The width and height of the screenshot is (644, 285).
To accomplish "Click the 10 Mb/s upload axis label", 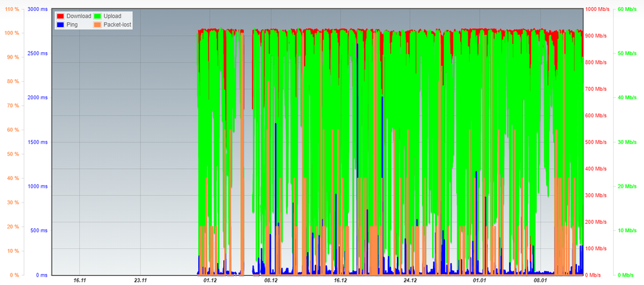I will 627,231.
